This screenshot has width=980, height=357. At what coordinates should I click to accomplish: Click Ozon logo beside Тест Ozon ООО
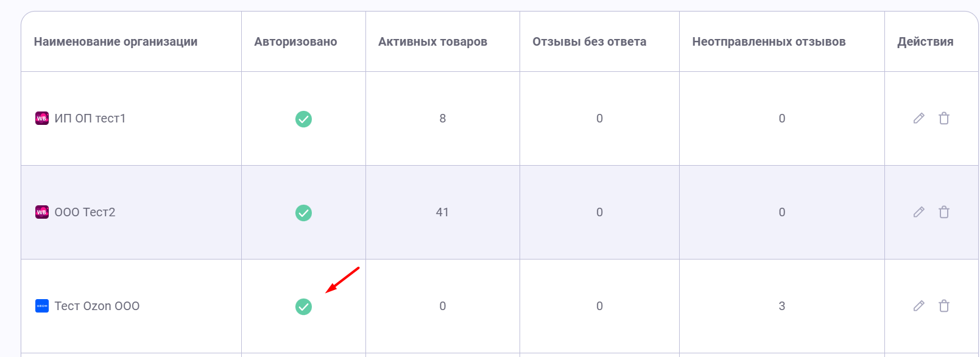(x=42, y=306)
